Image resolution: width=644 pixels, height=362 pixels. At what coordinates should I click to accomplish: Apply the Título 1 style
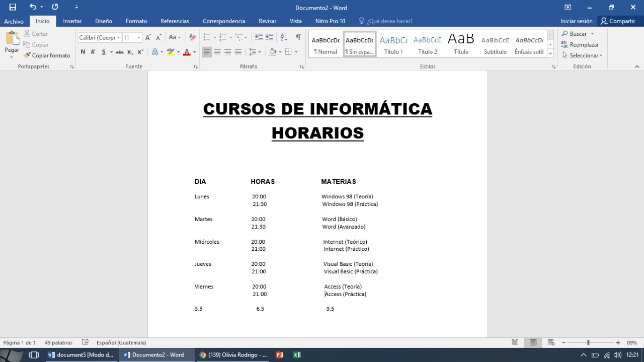393,44
